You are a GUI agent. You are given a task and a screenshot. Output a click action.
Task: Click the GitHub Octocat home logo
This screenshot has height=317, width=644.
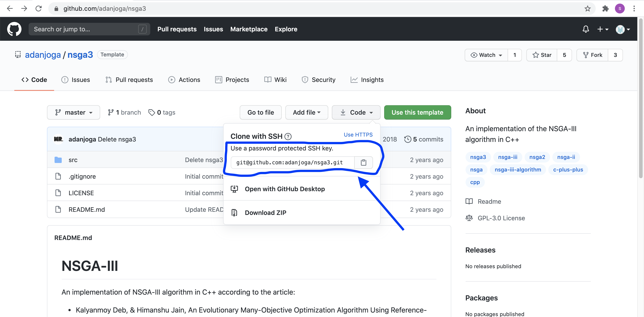[x=14, y=29]
